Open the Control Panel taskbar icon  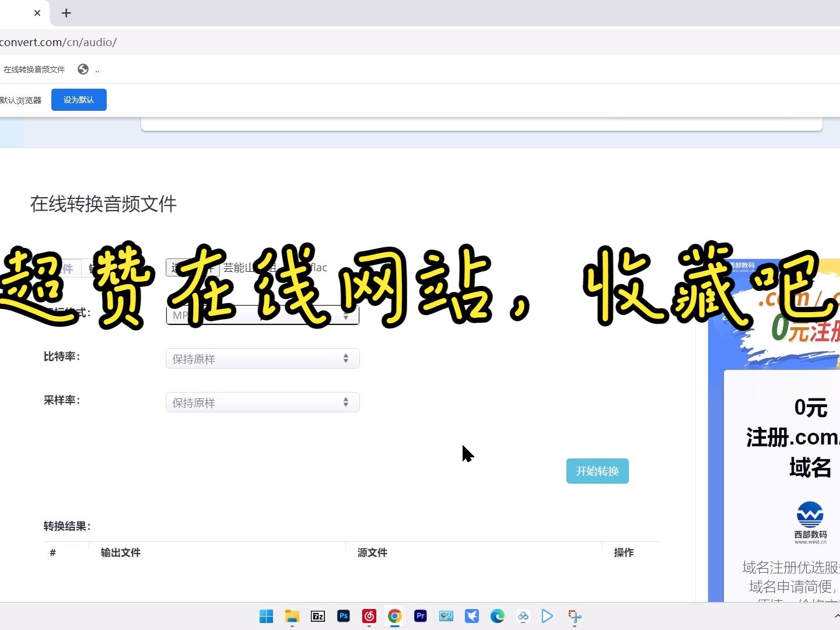(446, 616)
